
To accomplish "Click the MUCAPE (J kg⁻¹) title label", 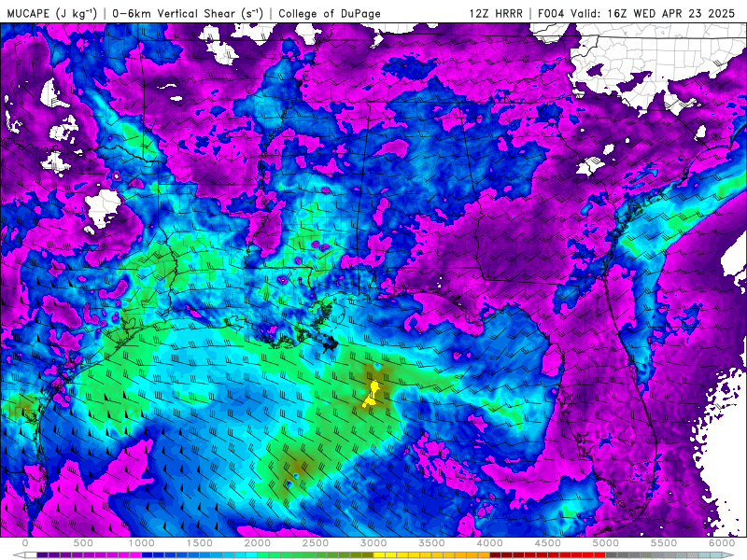I will pyautogui.click(x=52, y=13).
